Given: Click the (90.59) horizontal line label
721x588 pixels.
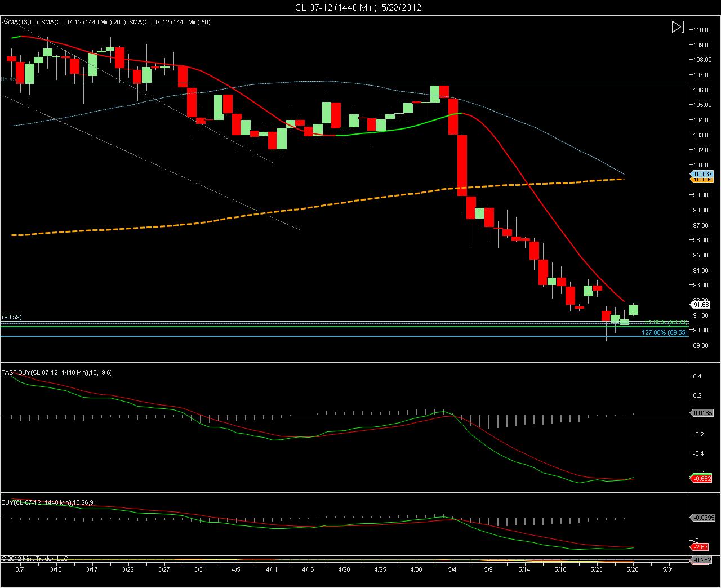Looking at the screenshot, I should pyautogui.click(x=12, y=317).
